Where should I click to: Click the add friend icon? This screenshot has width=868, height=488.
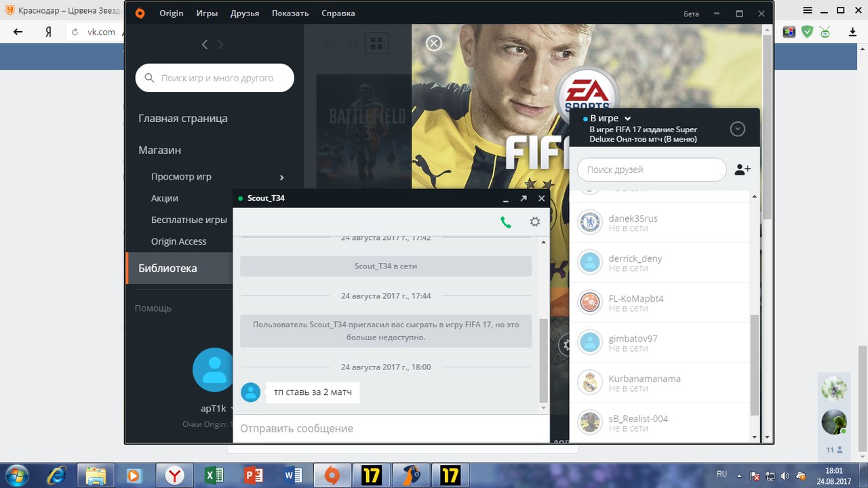(743, 169)
